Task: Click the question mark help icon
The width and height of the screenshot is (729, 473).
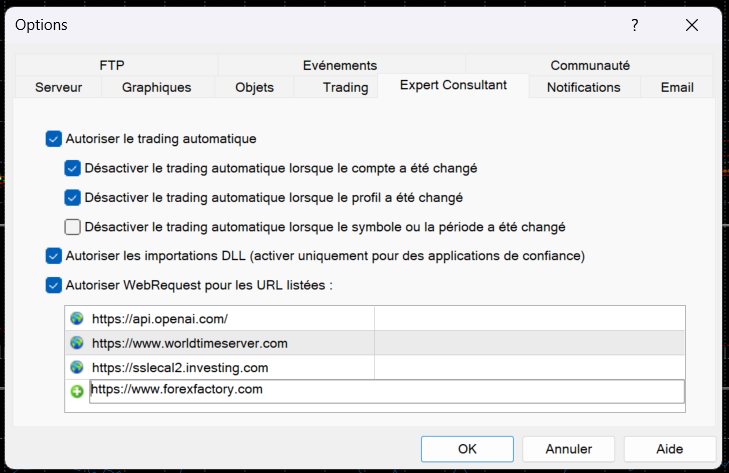Action: coord(635,25)
